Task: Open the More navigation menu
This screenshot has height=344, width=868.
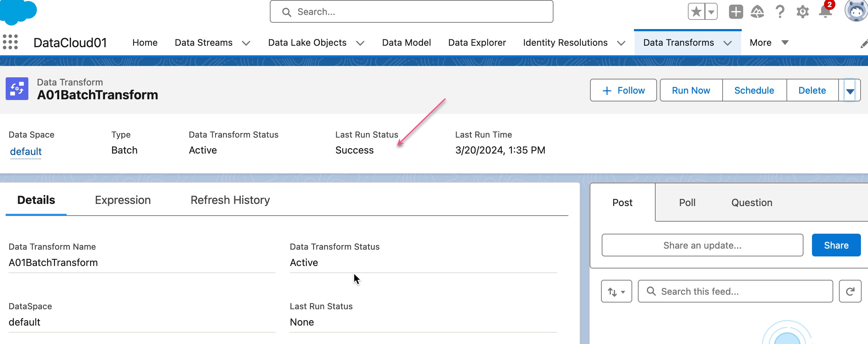Action: point(769,43)
